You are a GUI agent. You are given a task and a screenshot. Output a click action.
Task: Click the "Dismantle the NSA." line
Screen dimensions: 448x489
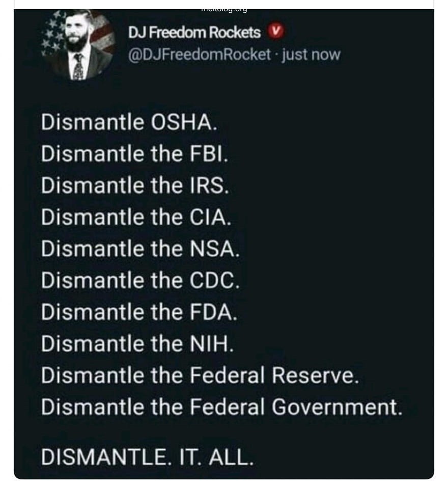(x=140, y=249)
